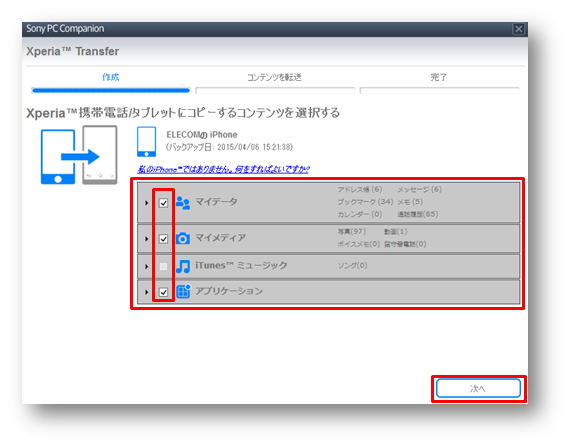Open the 私のiPhoneではありません help link
This screenshot has width=570, height=446.
(x=223, y=169)
